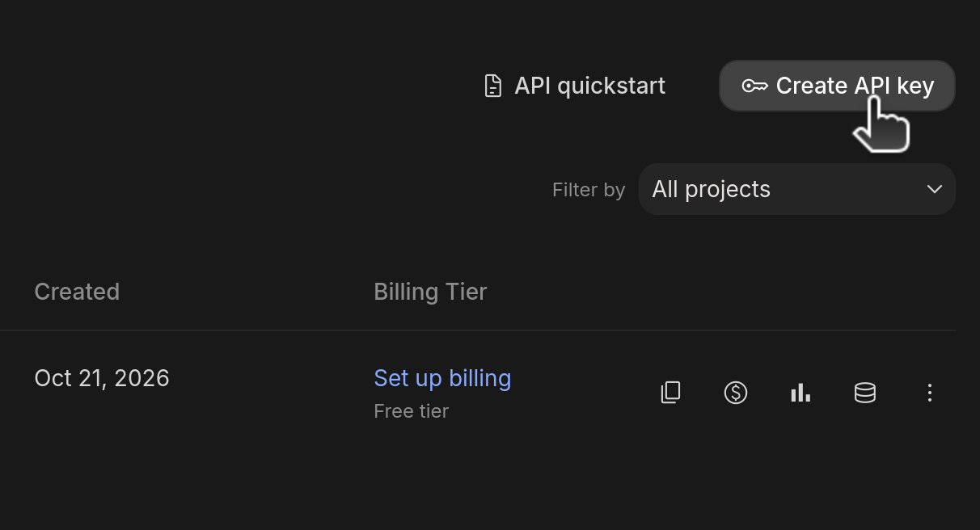Sort by the Created column header
This screenshot has width=980, height=530.
tap(77, 292)
